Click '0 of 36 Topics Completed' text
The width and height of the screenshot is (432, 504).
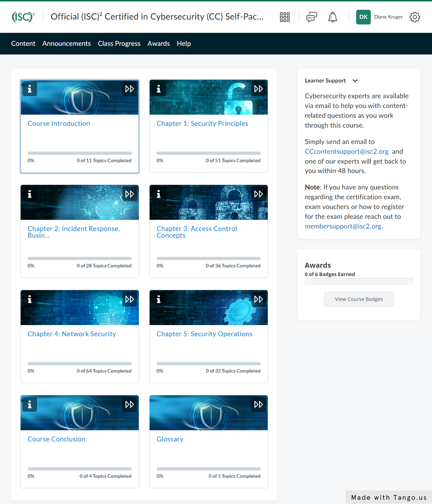233,266
